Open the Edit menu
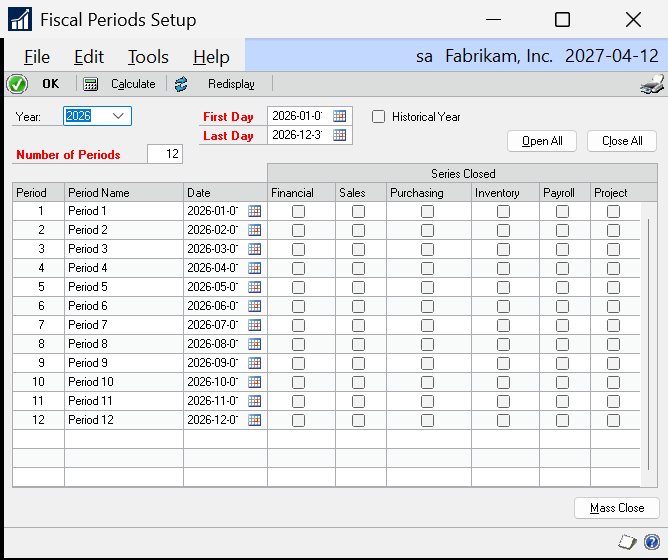This screenshot has height=560, width=668. [89, 57]
